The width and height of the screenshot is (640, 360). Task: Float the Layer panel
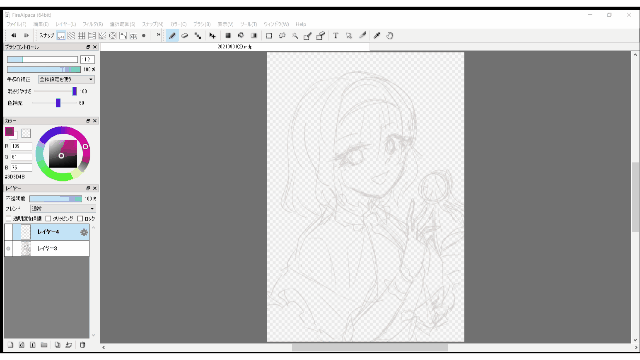(x=88, y=188)
